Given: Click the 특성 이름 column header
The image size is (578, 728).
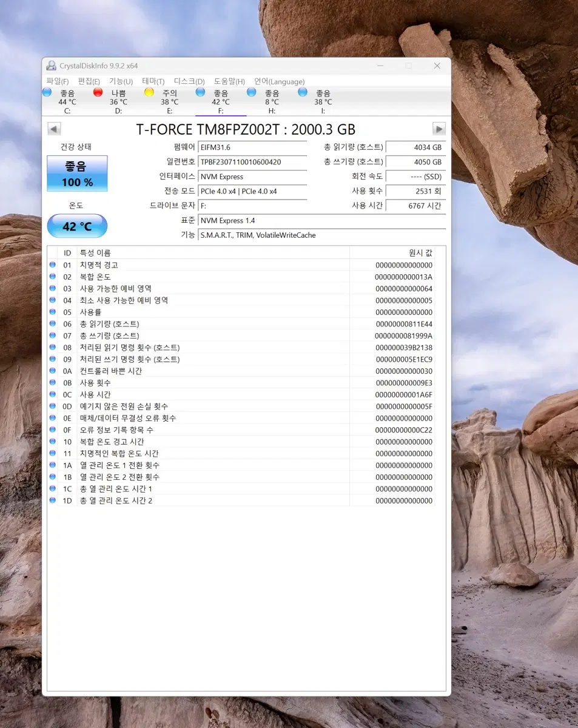Looking at the screenshot, I should (213, 252).
